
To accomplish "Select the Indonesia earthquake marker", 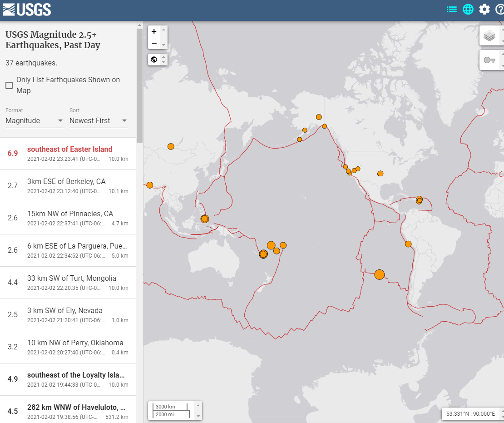I will [x=204, y=219].
